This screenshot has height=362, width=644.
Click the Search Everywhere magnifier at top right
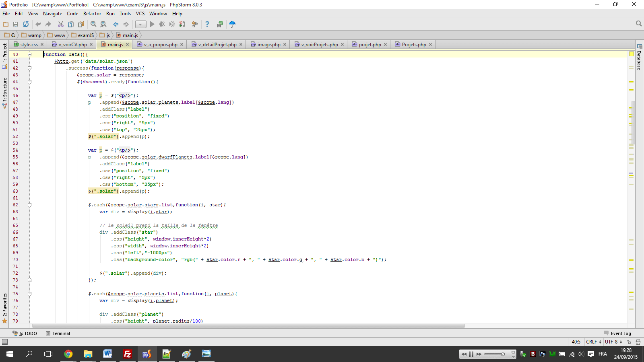pos(638,24)
